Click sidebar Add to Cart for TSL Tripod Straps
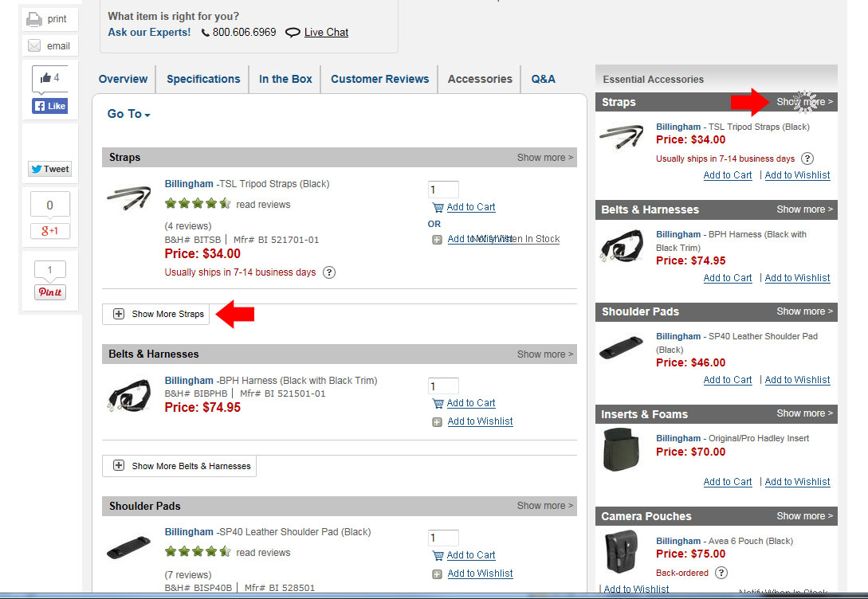The width and height of the screenshot is (868, 599). (x=728, y=175)
